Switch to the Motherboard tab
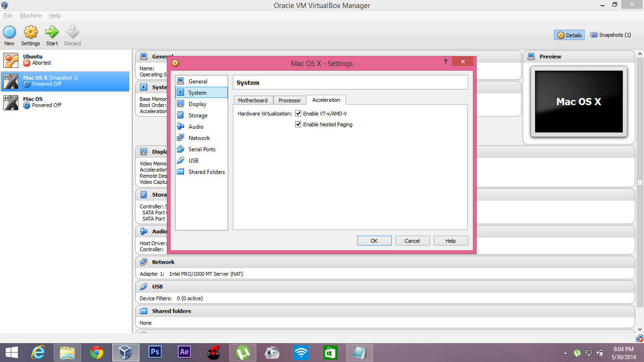Image resolution: width=644 pixels, height=362 pixels. [x=253, y=100]
